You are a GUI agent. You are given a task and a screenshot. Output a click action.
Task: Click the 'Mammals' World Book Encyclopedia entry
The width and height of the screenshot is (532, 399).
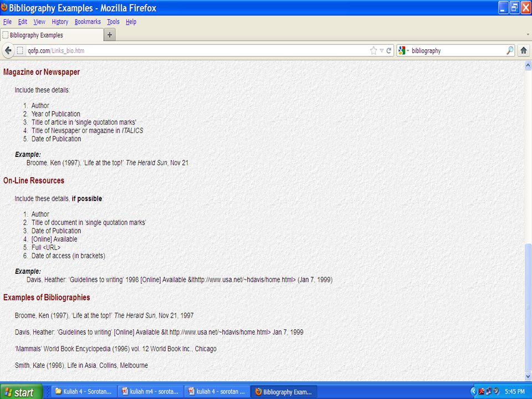click(115, 349)
